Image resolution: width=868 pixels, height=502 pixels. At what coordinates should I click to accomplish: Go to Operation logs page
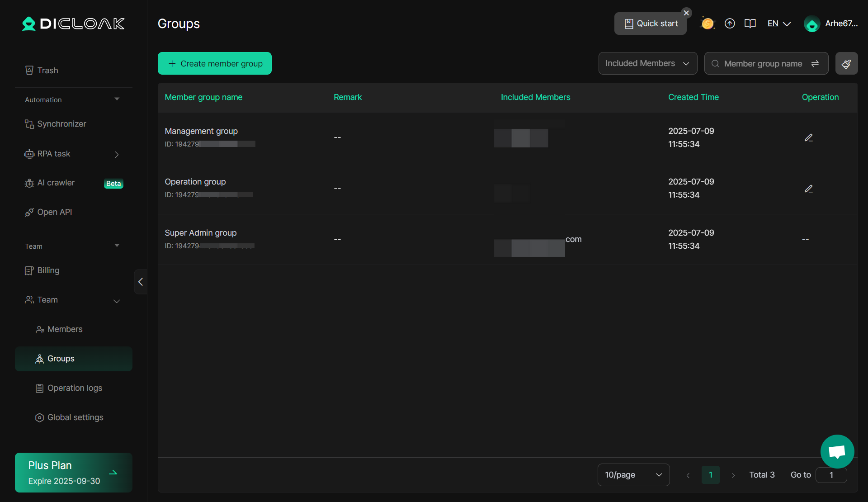75,388
